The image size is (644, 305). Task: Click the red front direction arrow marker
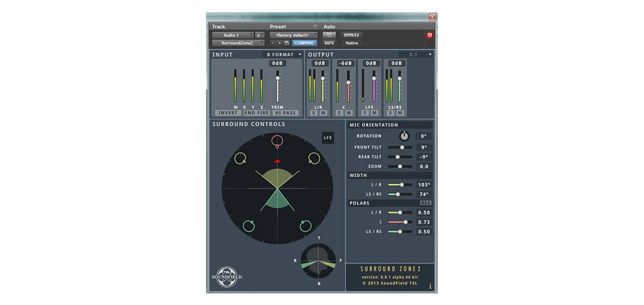277,161
